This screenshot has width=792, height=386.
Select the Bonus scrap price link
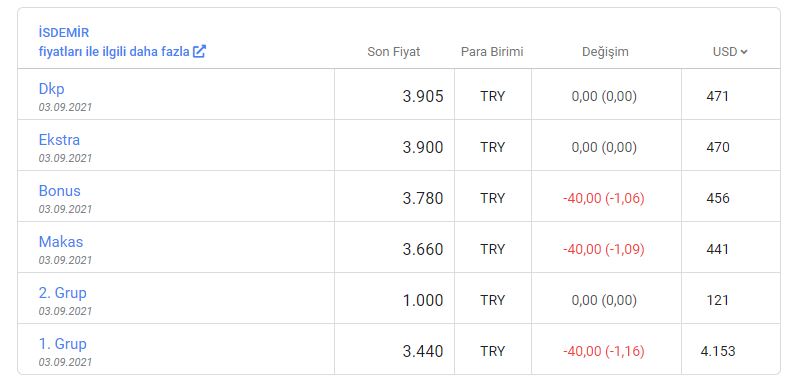(x=60, y=190)
